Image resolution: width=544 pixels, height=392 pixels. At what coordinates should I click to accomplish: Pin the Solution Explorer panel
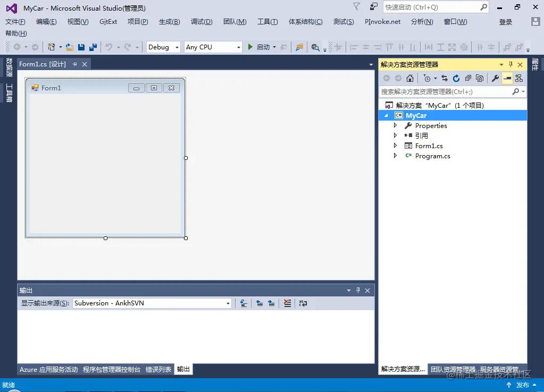(510, 64)
